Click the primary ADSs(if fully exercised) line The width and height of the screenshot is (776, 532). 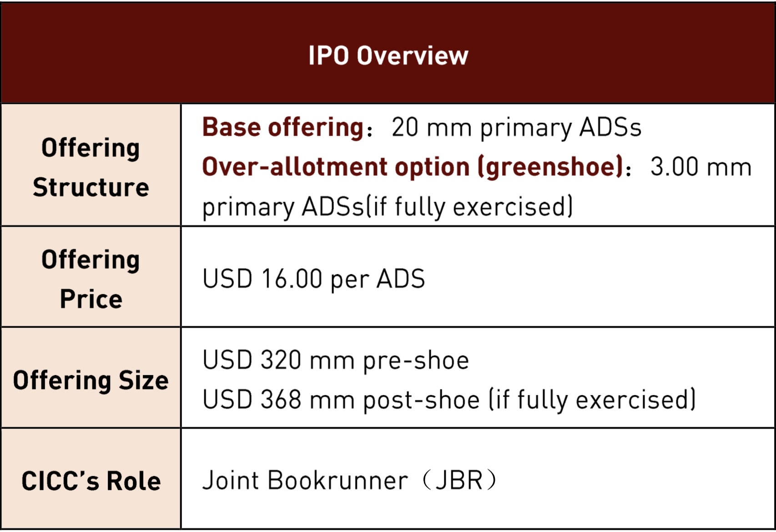(x=387, y=207)
